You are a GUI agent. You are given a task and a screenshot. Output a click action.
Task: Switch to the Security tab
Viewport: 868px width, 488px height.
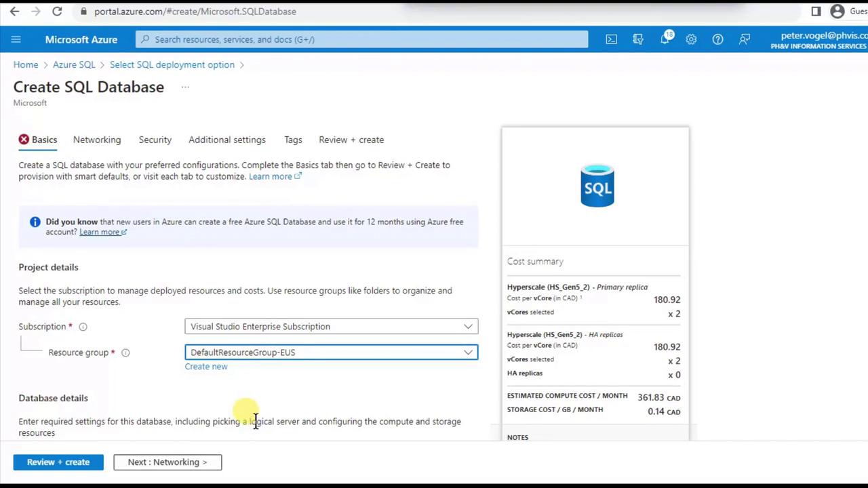pos(155,140)
